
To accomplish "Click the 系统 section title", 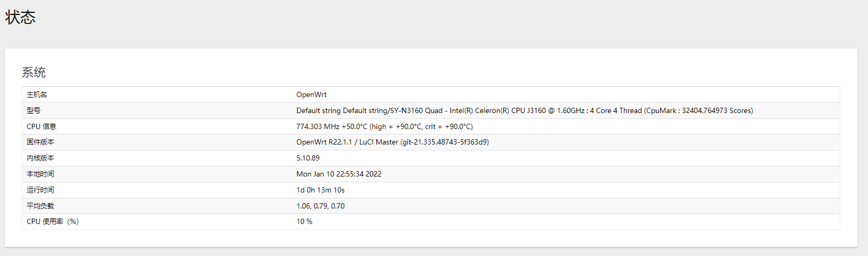I will click(x=34, y=73).
